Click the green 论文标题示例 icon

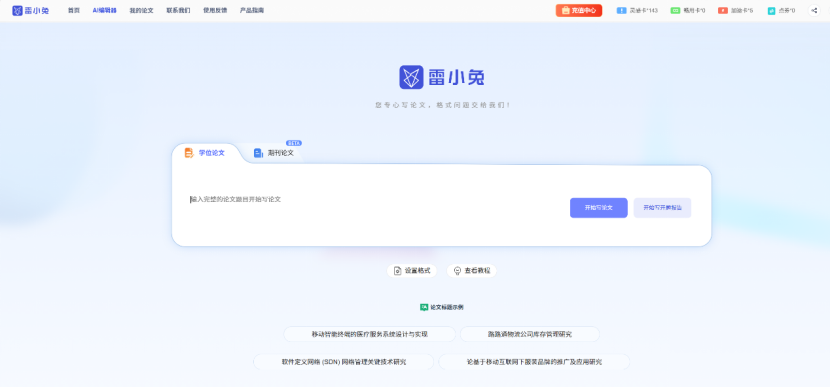click(424, 307)
